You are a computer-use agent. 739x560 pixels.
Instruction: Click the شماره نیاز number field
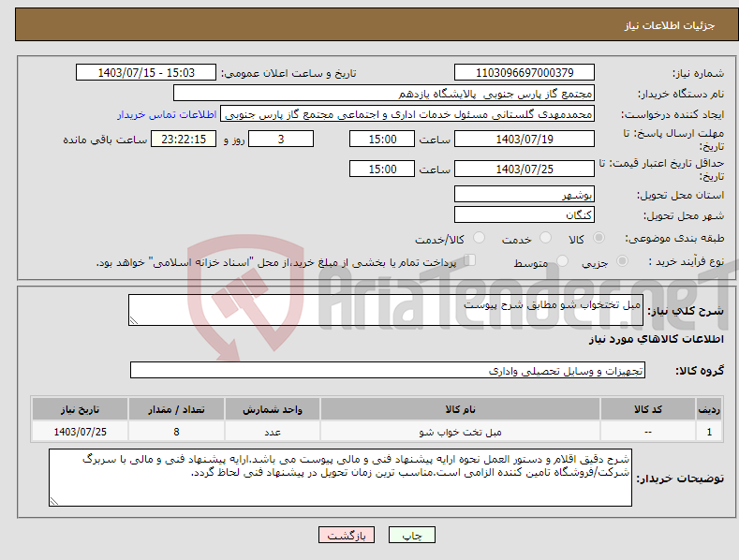click(x=525, y=73)
